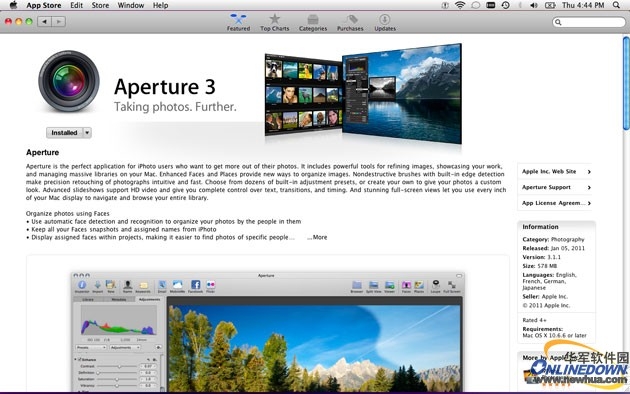This screenshot has height=394, width=630.
Task: View the Purchases section
Action: tap(350, 22)
